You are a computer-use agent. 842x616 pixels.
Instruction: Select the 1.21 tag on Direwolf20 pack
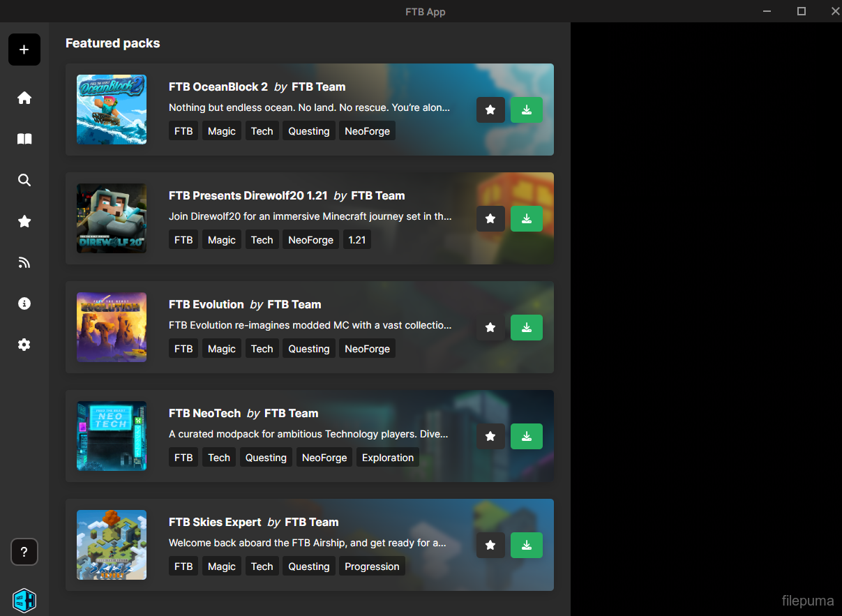point(356,240)
